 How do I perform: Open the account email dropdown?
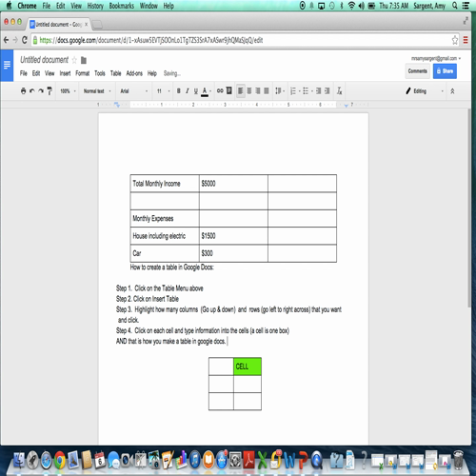click(x=436, y=58)
